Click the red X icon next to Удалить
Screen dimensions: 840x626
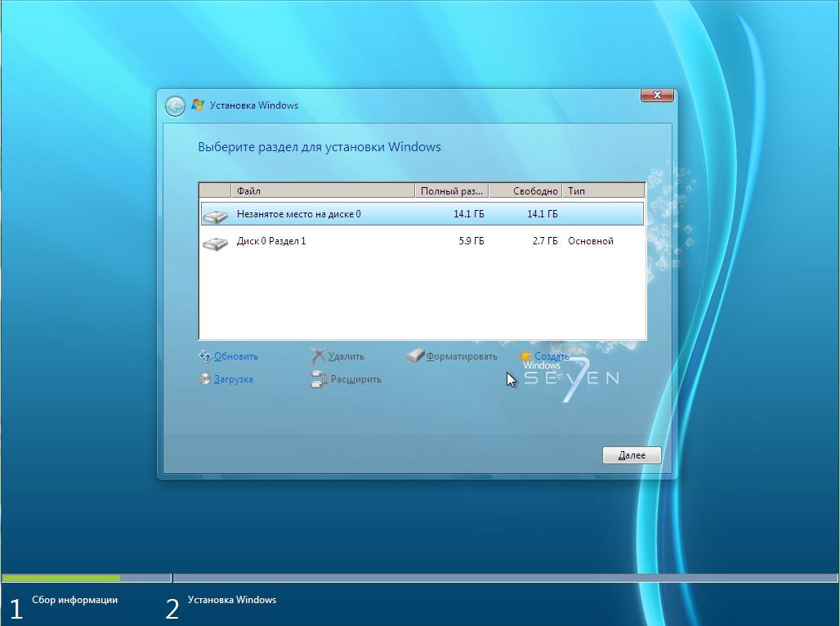[x=318, y=355]
